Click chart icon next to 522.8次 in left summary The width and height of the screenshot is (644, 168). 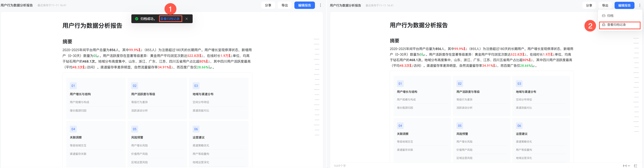(x=202, y=56)
